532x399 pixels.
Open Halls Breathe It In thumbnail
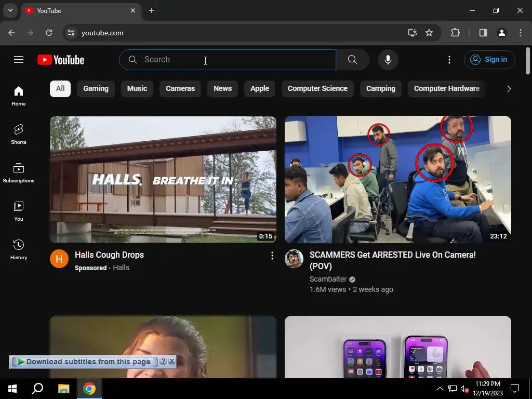[163, 179]
